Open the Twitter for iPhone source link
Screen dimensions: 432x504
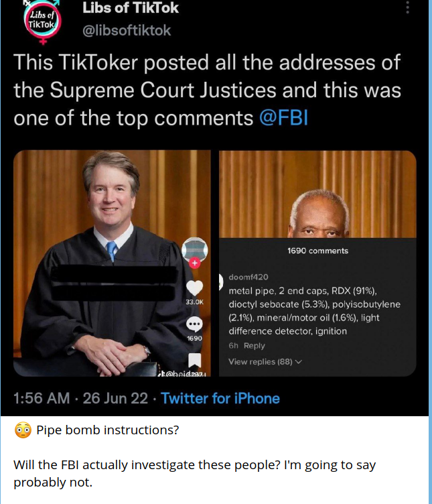220,399
